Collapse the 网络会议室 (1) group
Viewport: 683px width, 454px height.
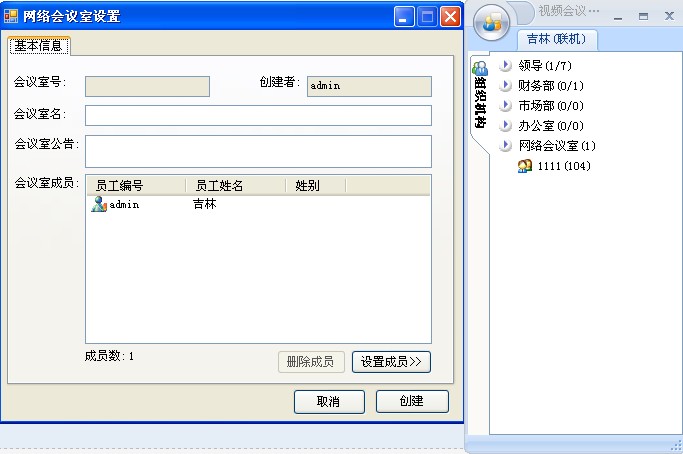[x=505, y=146]
